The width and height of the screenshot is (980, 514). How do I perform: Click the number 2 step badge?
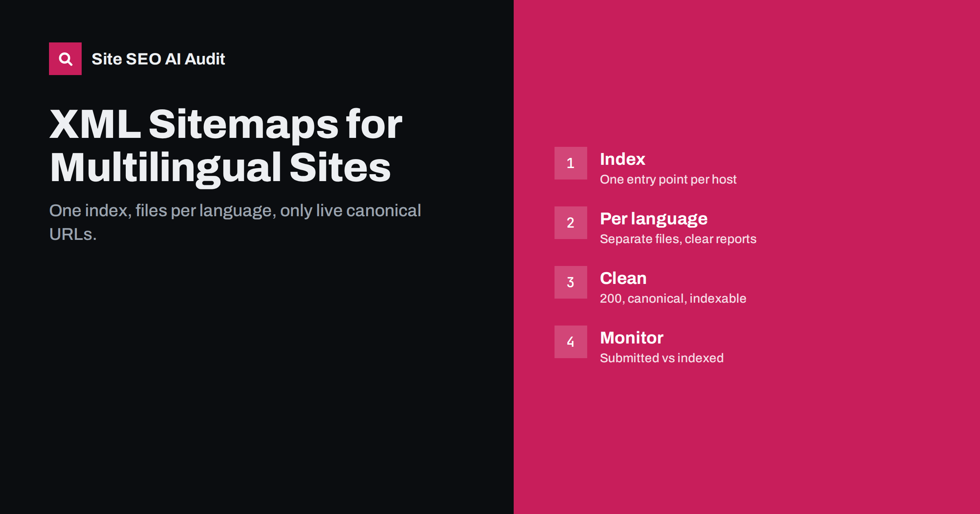tap(570, 223)
